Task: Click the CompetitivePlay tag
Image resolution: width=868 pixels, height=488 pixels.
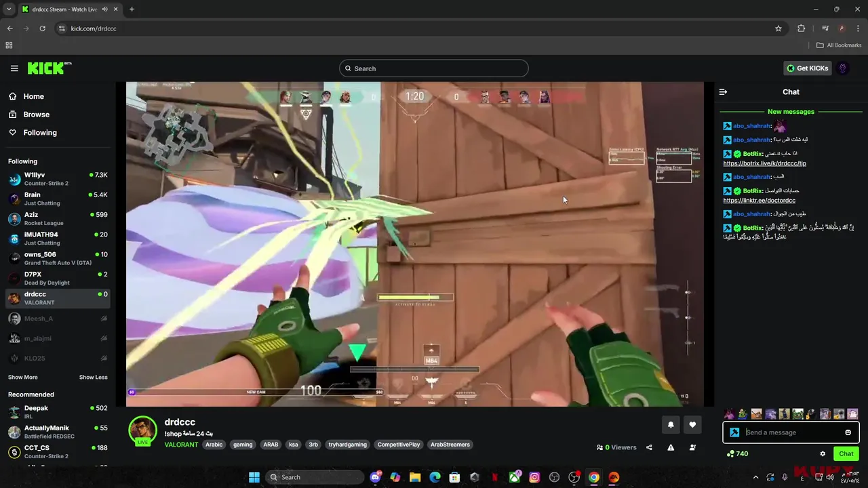Action: tap(399, 445)
